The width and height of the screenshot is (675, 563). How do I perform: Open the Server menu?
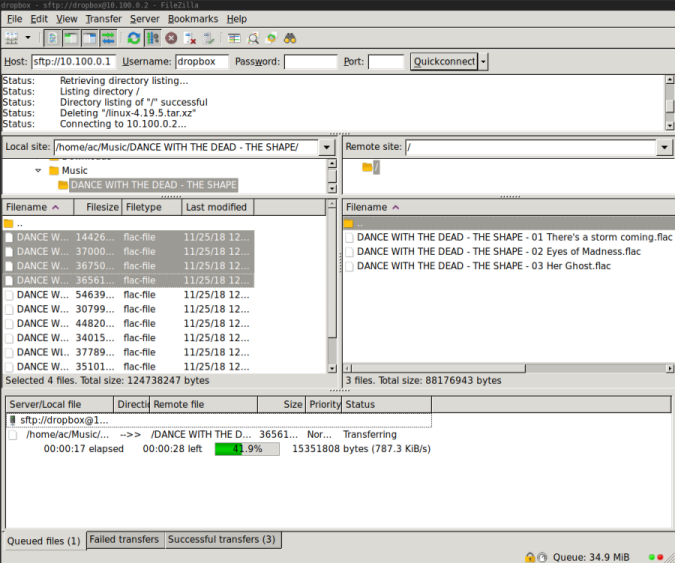(145, 19)
